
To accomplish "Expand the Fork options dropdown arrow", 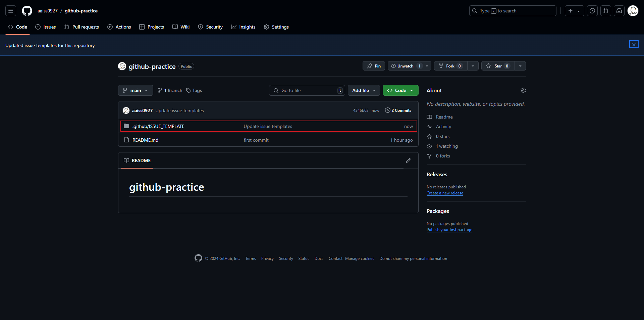I will pos(473,66).
